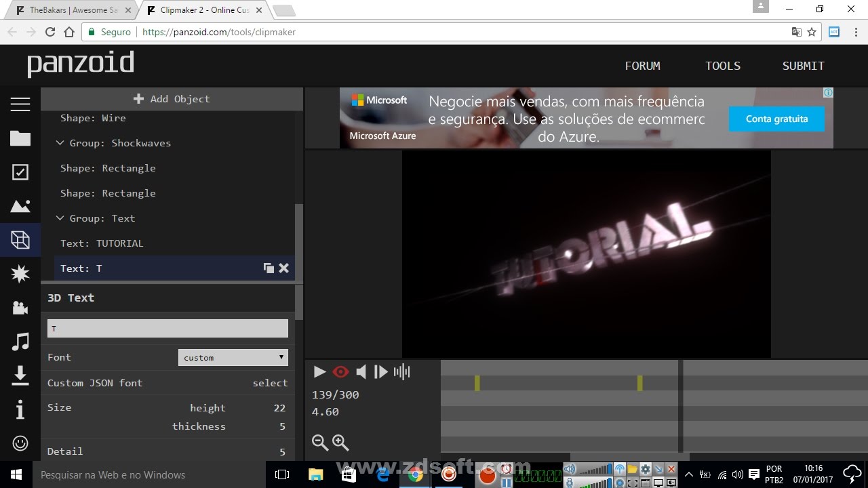Click Conta gratuita ad button
This screenshot has width=868, height=488.
pos(777,119)
